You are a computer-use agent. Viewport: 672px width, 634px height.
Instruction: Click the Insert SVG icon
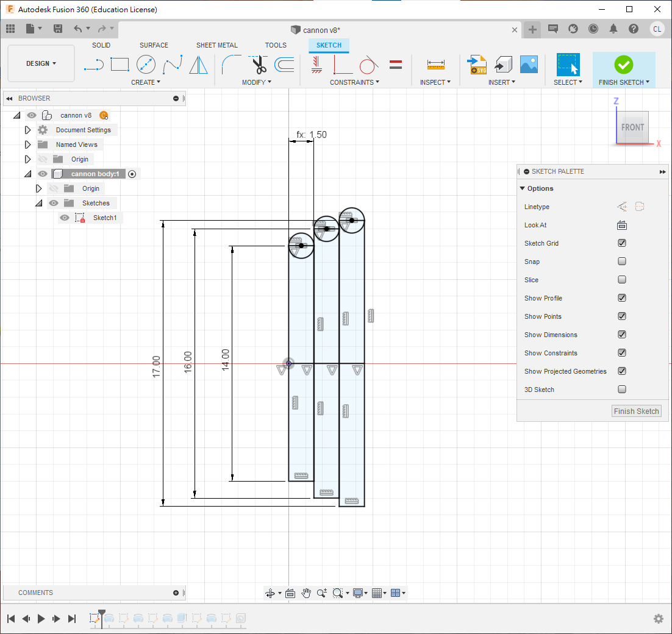pyautogui.click(x=476, y=64)
